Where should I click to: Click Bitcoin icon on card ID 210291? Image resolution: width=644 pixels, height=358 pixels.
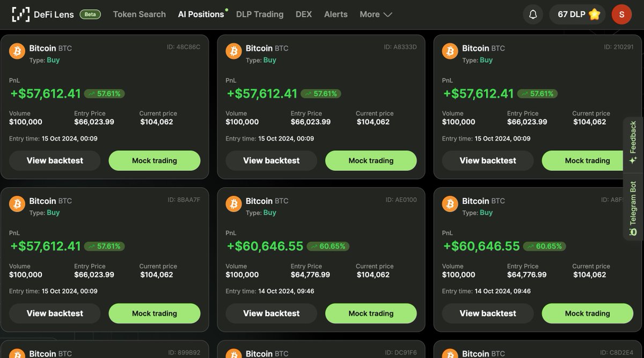pos(450,51)
